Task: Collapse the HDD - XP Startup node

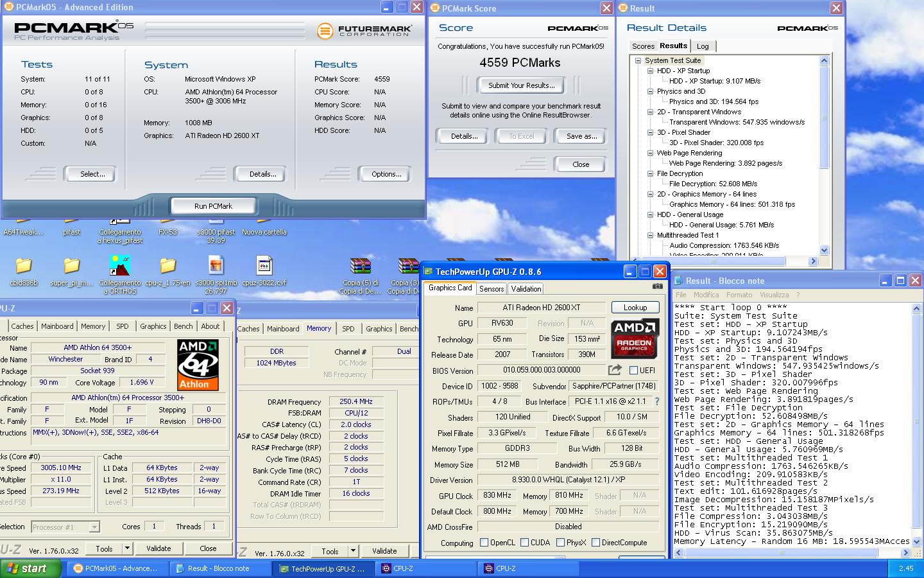Action: (x=650, y=71)
